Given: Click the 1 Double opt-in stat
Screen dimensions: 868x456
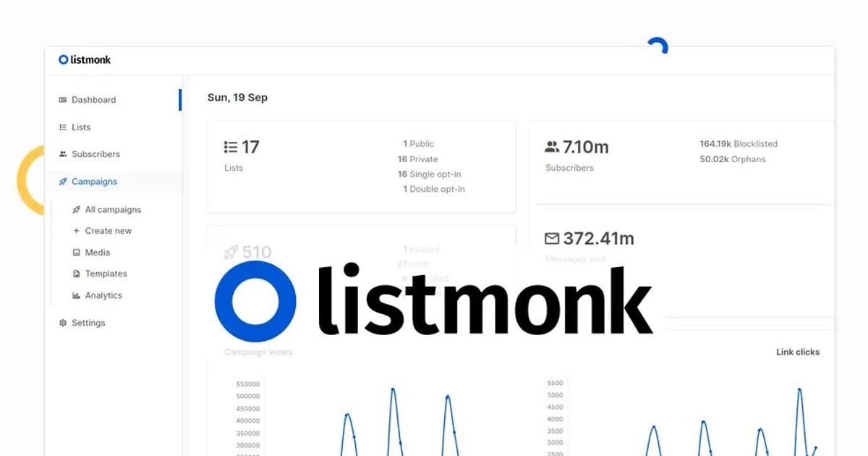Looking at the screenshot, I should (x=434, y=190).
